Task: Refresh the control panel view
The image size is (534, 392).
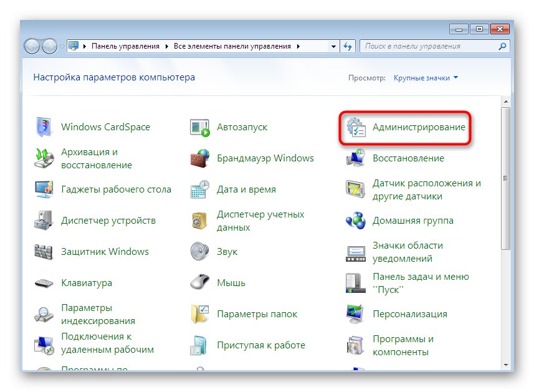Action: [x=348, y=46]
